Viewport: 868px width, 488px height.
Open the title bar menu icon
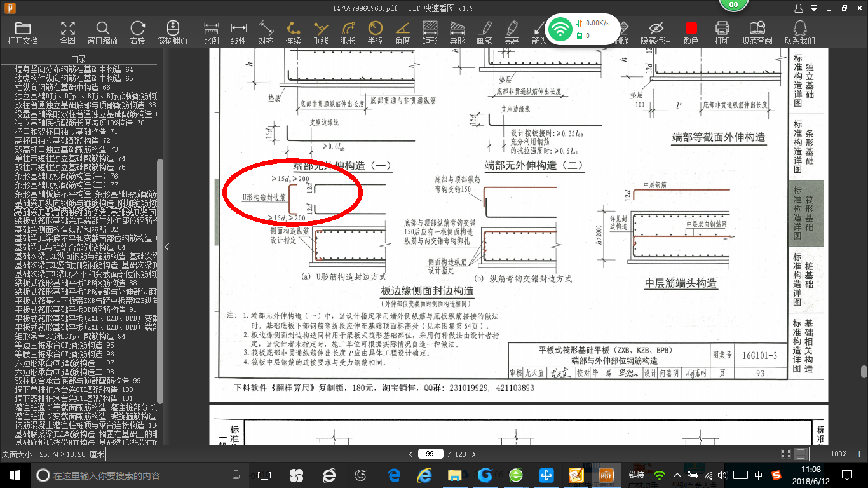tap(813, 8)
